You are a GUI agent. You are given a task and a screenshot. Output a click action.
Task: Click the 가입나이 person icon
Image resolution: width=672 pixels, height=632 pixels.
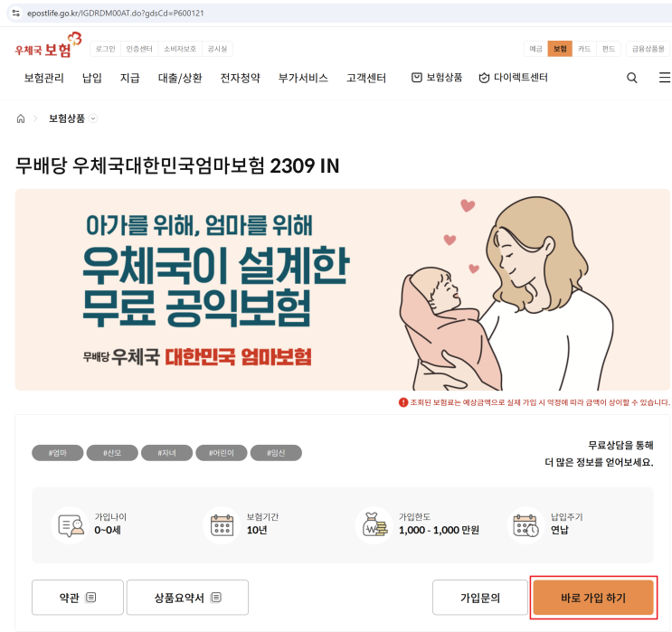pos(71,525)
